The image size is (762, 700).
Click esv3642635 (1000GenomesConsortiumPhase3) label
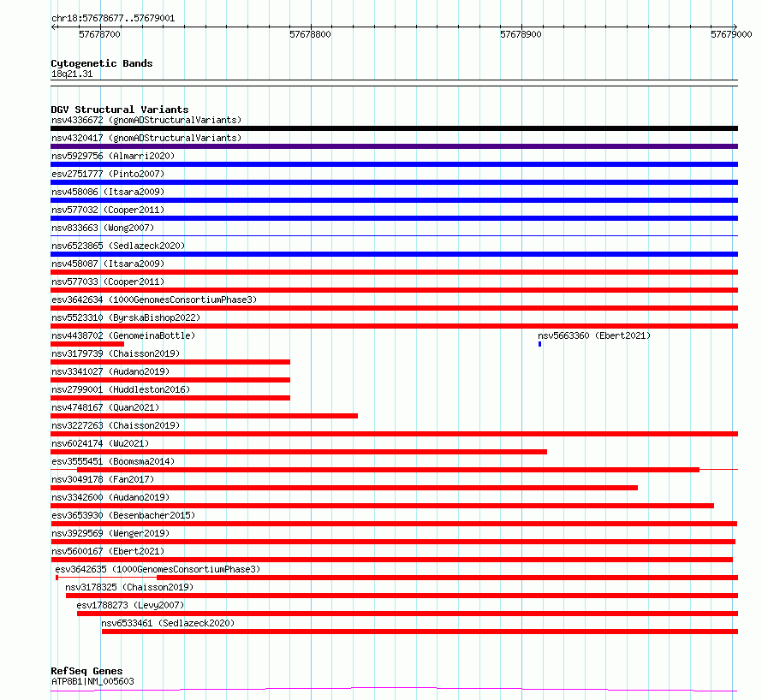point(158,569)
